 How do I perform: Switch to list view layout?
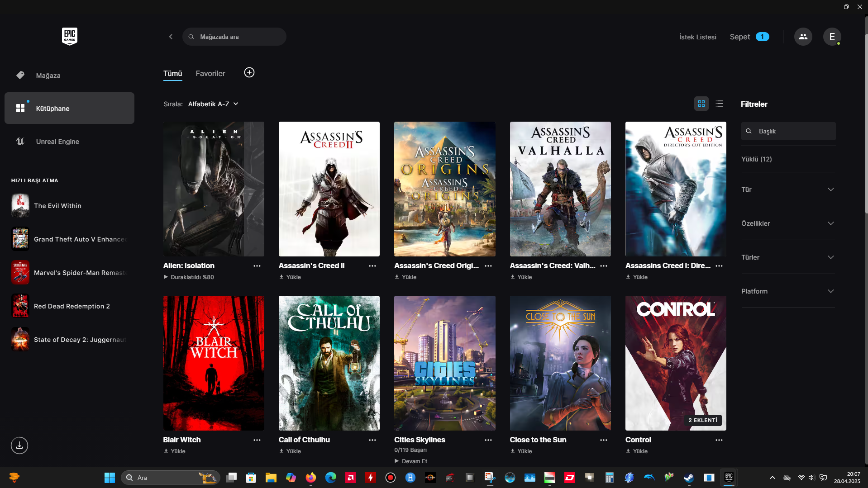(720, 104)
